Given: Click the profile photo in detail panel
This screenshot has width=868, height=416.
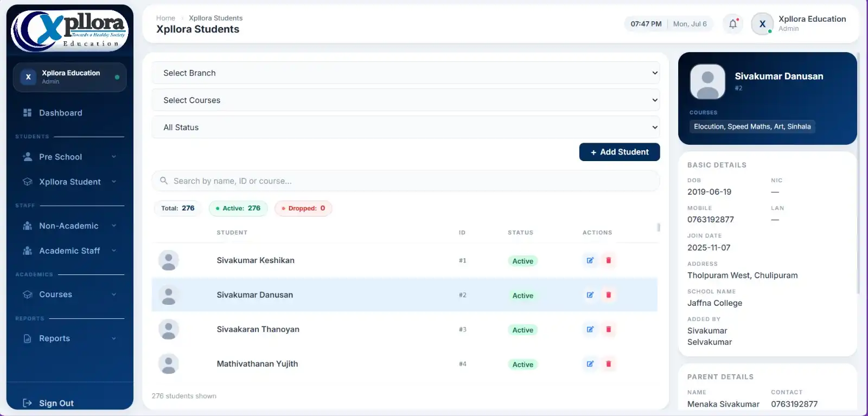Looking at the screenshot, I should [x=707, y=82].
